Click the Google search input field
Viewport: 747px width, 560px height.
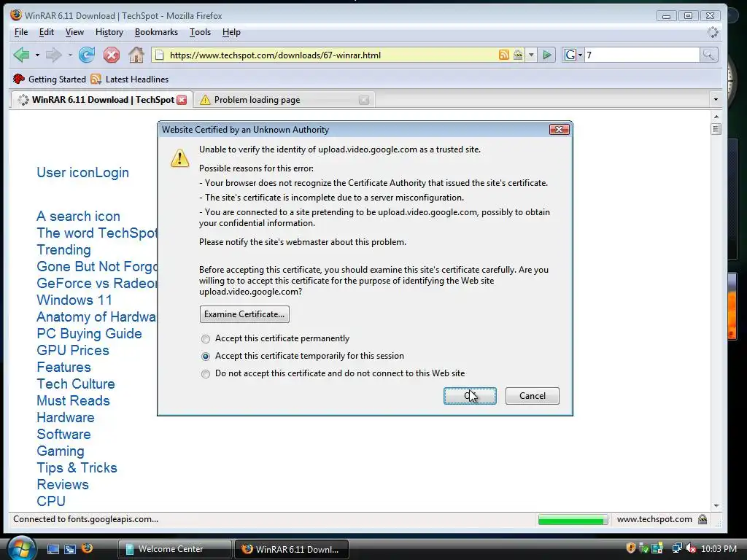[x=642, y=55]
